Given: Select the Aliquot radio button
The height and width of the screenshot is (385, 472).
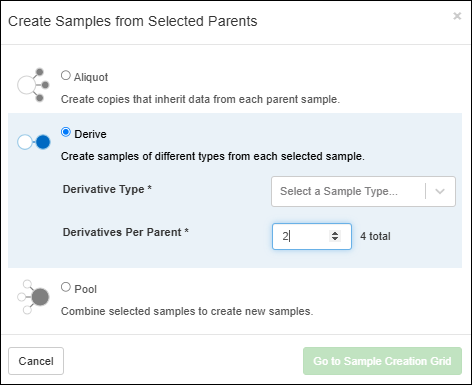Looking at the screenshot, I should tap(66, 75).
